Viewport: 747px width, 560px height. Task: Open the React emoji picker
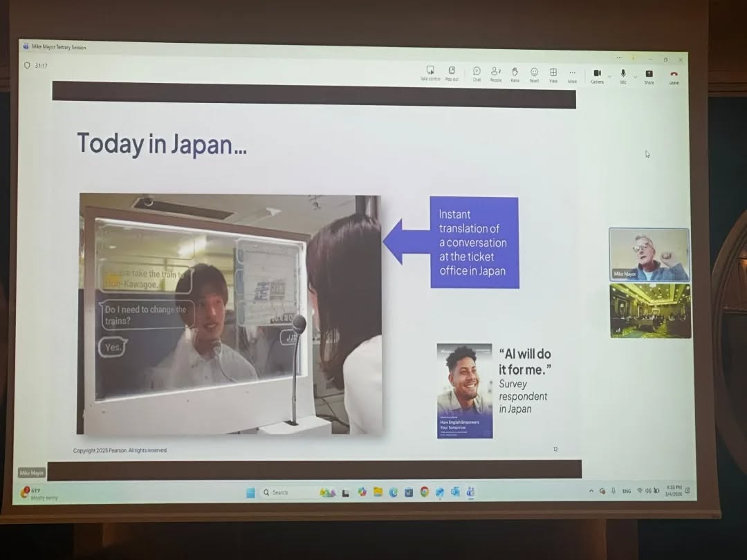(534, 73)
